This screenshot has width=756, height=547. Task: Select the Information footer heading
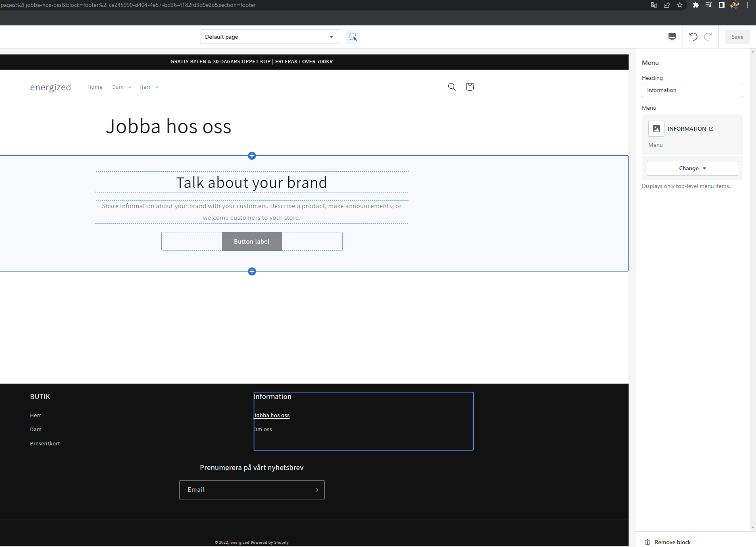point(273,397)
